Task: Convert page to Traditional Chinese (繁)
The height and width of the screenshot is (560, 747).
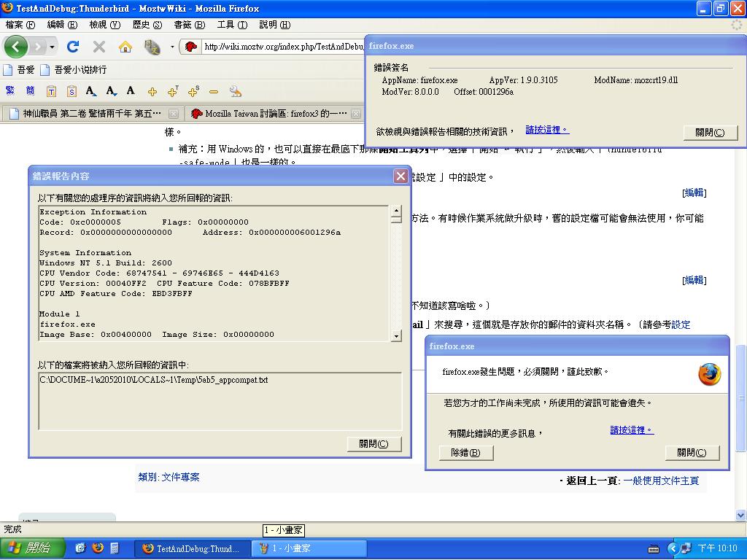Action: tap(9, 91)
